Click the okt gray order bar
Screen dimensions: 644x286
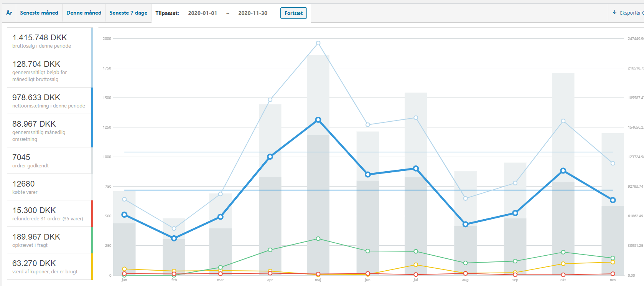click(x=563, y=230)
